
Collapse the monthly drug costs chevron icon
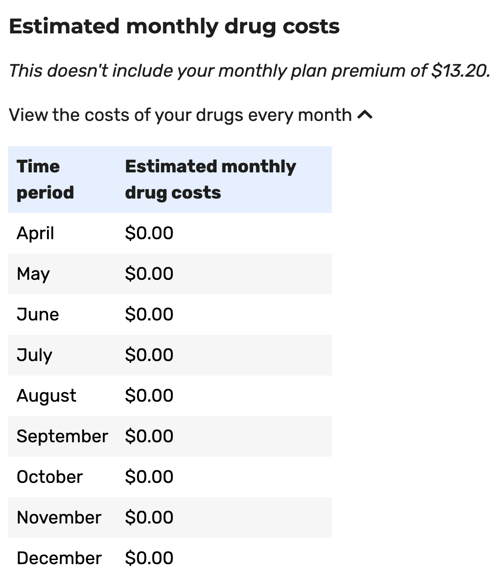(365, 115)
